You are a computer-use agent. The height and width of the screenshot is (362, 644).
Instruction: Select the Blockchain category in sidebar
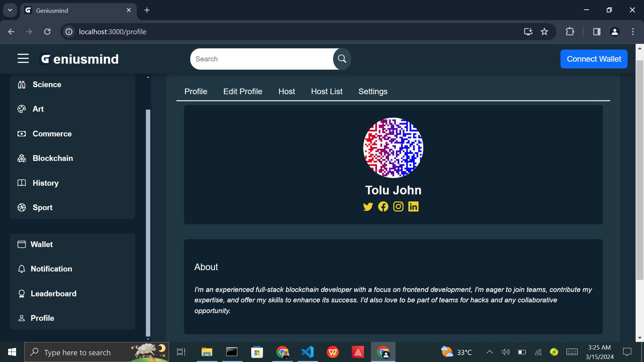(53, 158)
